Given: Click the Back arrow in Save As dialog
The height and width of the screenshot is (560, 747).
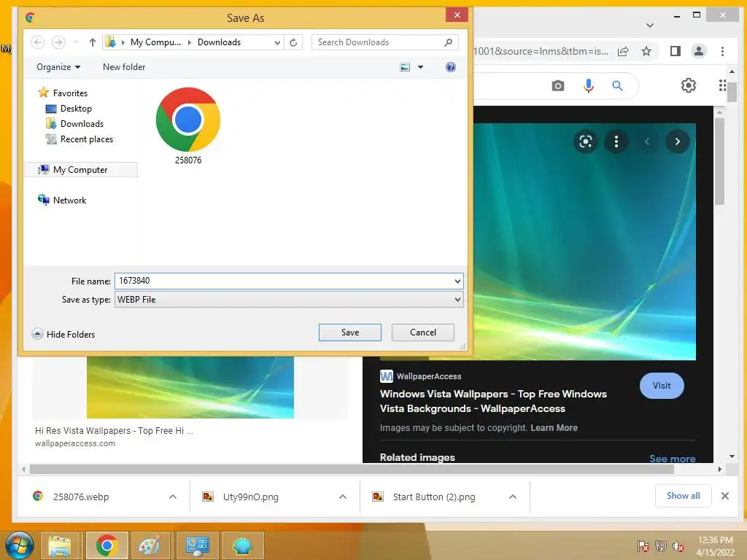Looking at the screenshot, I should pyautogui.click(x=38, y=42).
